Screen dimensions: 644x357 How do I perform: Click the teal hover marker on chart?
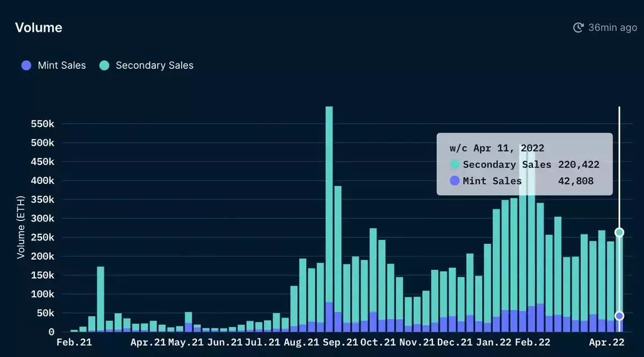tap(619, 232)
